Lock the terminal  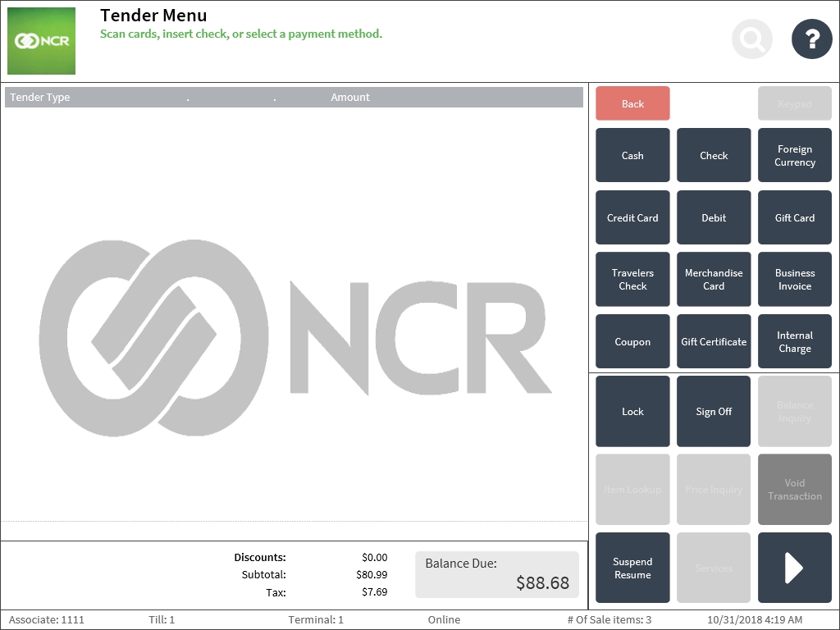(x=632, y=412)
